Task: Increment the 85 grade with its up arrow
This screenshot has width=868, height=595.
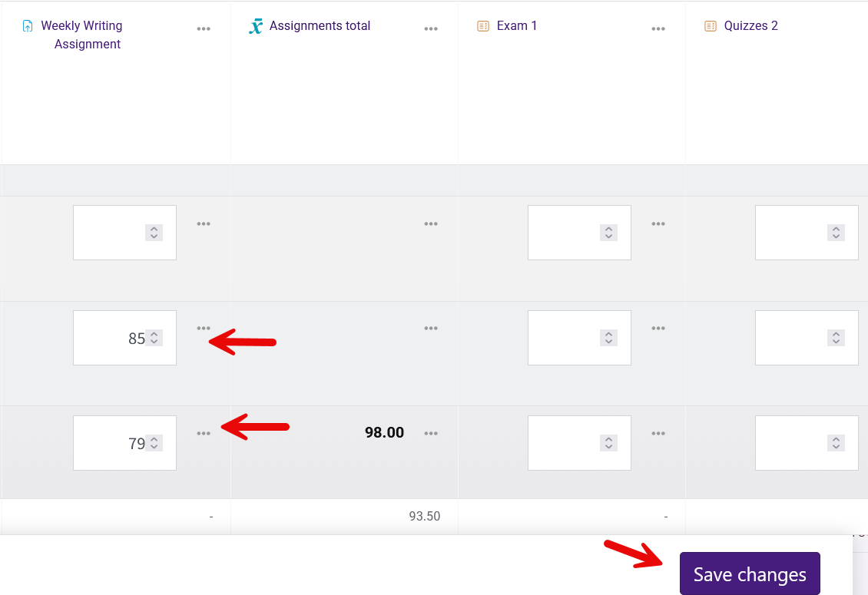Action: pos(154,333)
